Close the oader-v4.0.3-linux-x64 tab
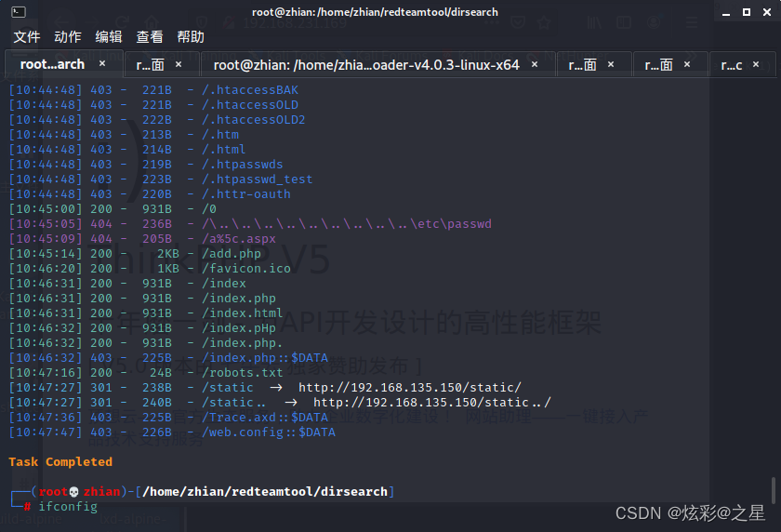 tap(535, 64)
